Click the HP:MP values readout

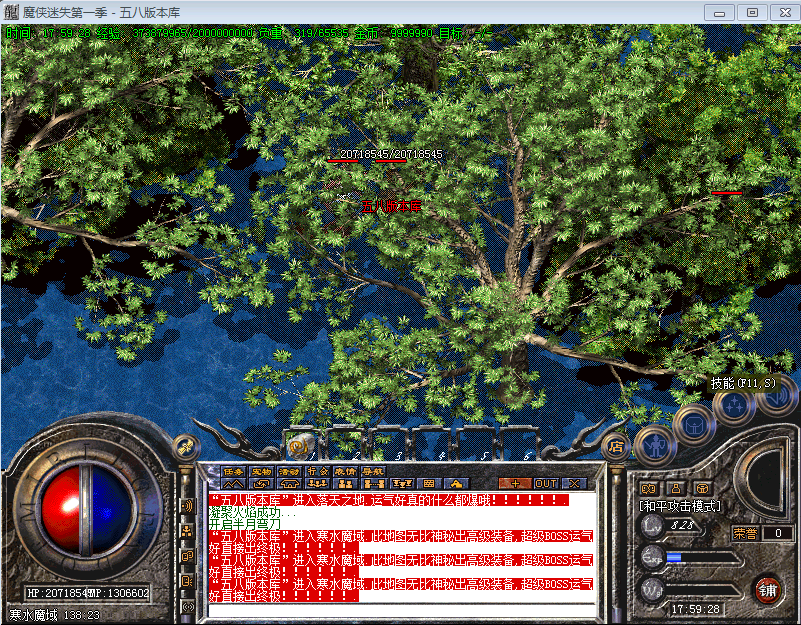88,593
